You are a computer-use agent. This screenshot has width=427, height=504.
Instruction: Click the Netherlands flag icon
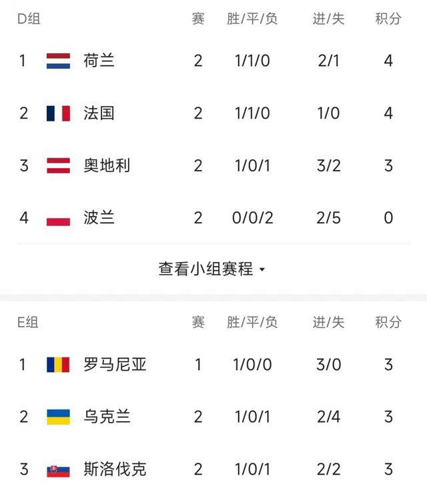(x=58, y=61)
